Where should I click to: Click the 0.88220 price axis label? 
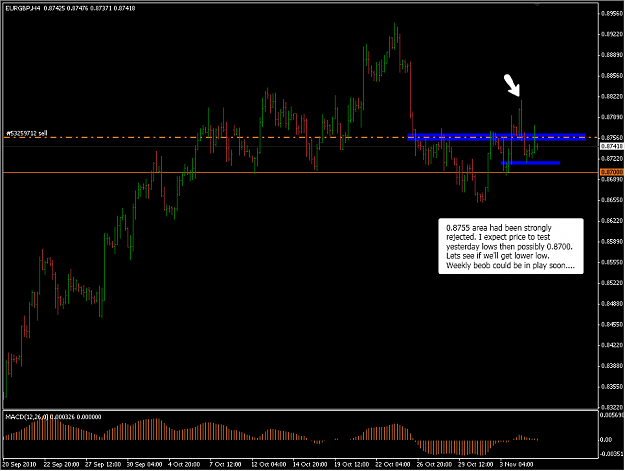click(x=612, y=96)
